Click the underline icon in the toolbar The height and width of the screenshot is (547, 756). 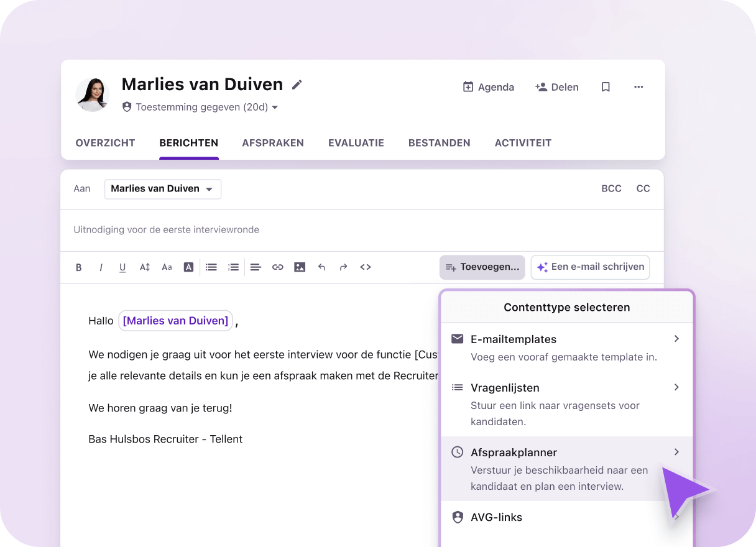coord(122,267)
